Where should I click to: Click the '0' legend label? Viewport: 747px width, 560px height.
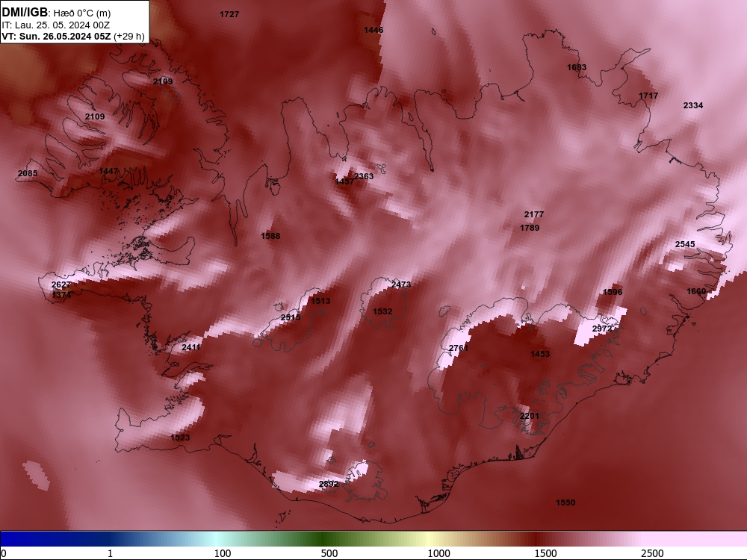point(4,553)
